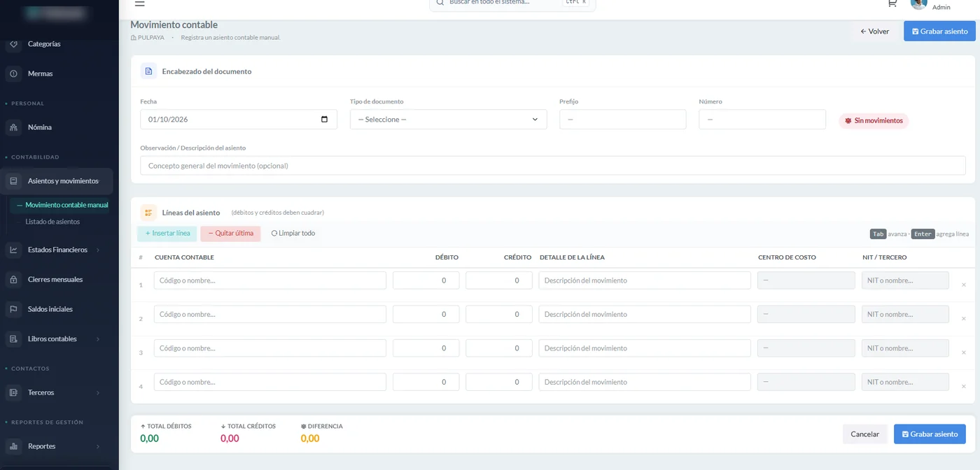Click Grabar asiento next to Cancelar

point(930,434)
